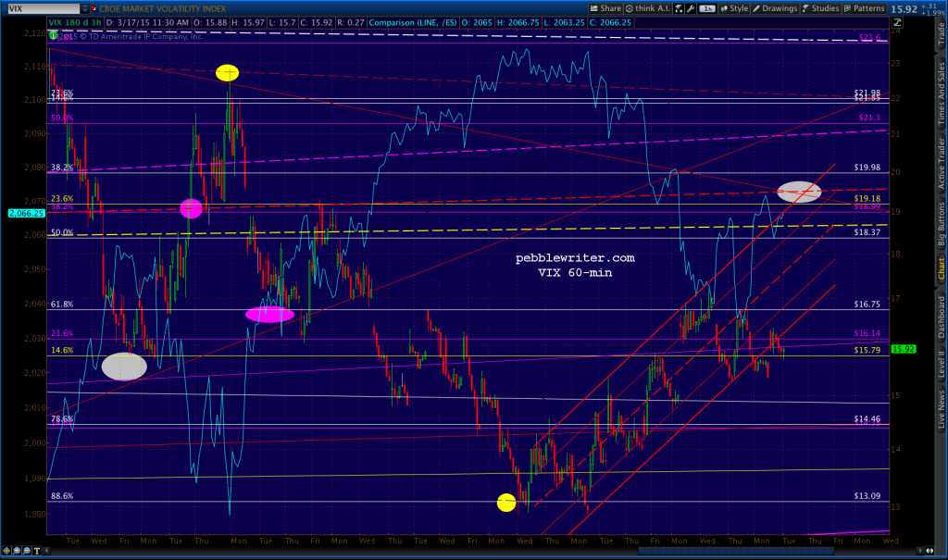This screenshot has width=948, height=560.
Task: Open chart settings wrench icon
Action: pyautogui.click(x=691, y=8)
